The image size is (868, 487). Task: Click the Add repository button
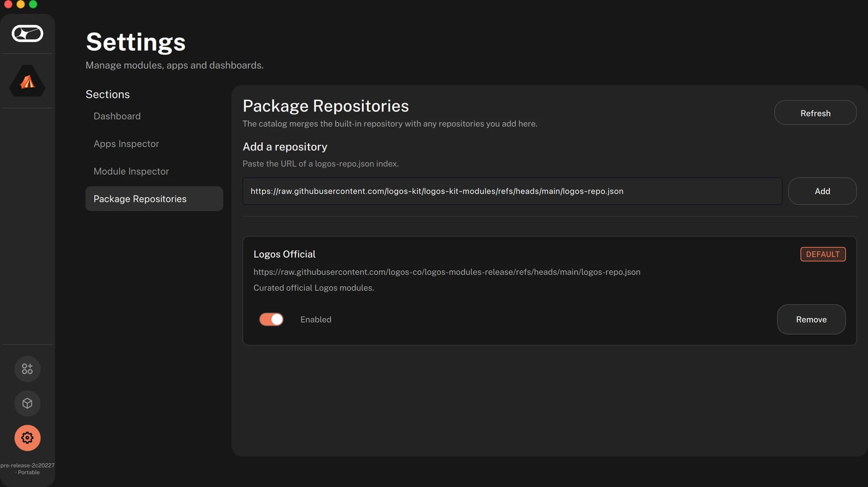(x=822, y=191)
